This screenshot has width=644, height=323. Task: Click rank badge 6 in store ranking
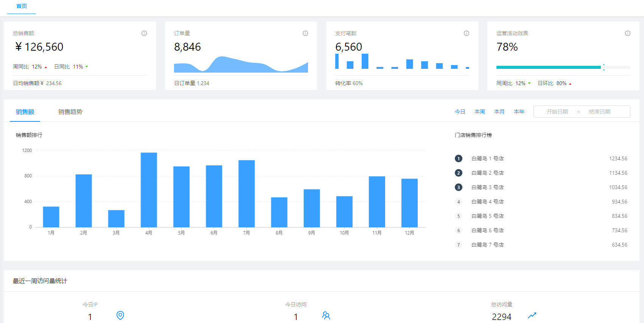coord(459,230)
